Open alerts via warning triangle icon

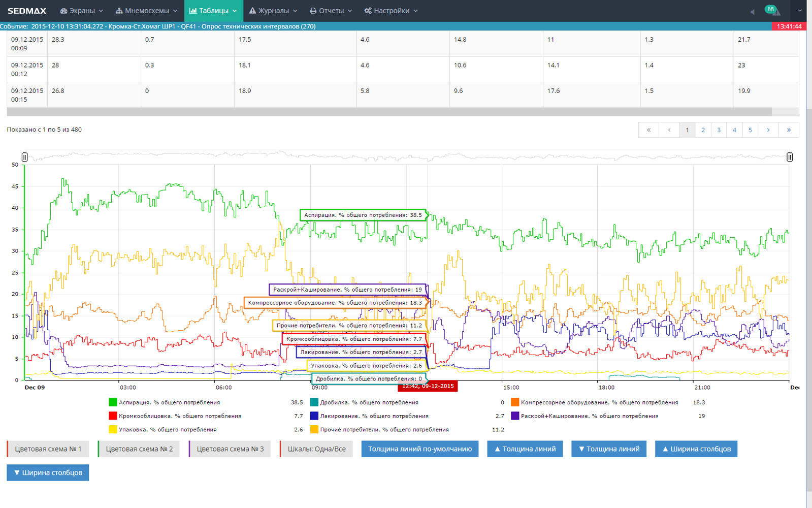tap(776, 12)
